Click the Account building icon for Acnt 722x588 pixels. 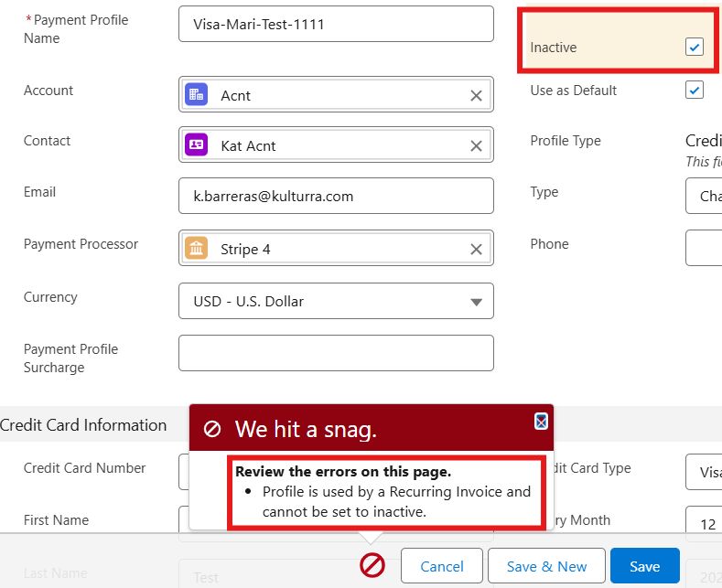click(196, 95)
